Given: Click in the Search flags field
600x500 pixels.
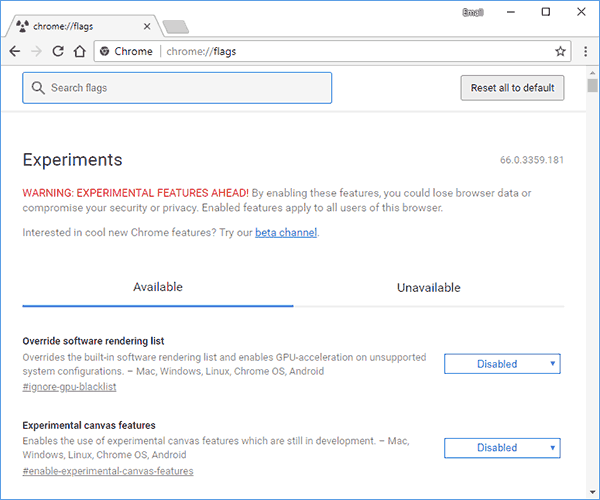Looking at the screenshot, I should tap(177, 88).
